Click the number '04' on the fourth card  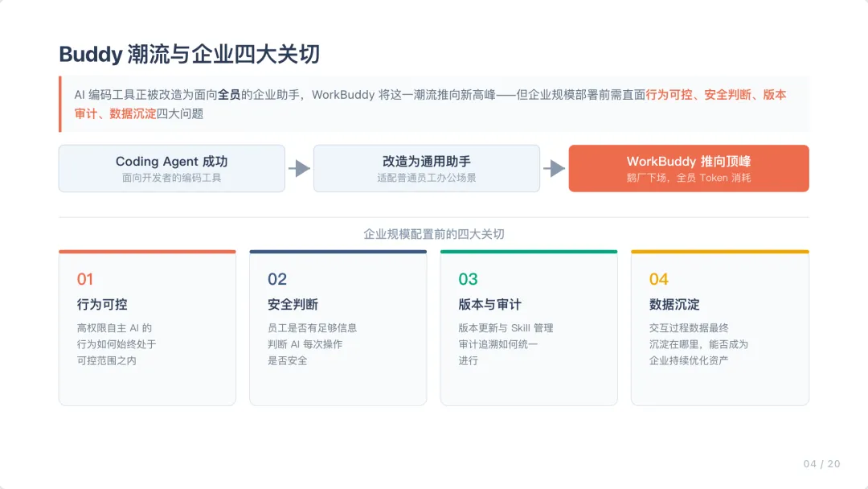click(x=659, y=279)
